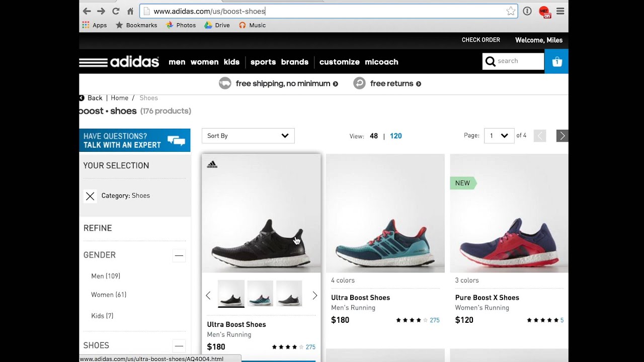Image resolution: width=644 pixels, height=362 pixels.
Task: Select the third dark grey color thumbnail
Action: (289, 294)
